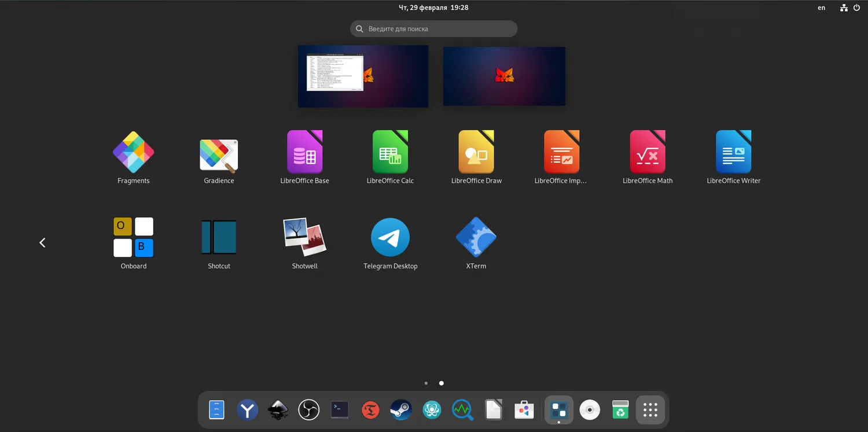
Task: Open the system monitor magnifier dock icon
Action: [463, 410]
